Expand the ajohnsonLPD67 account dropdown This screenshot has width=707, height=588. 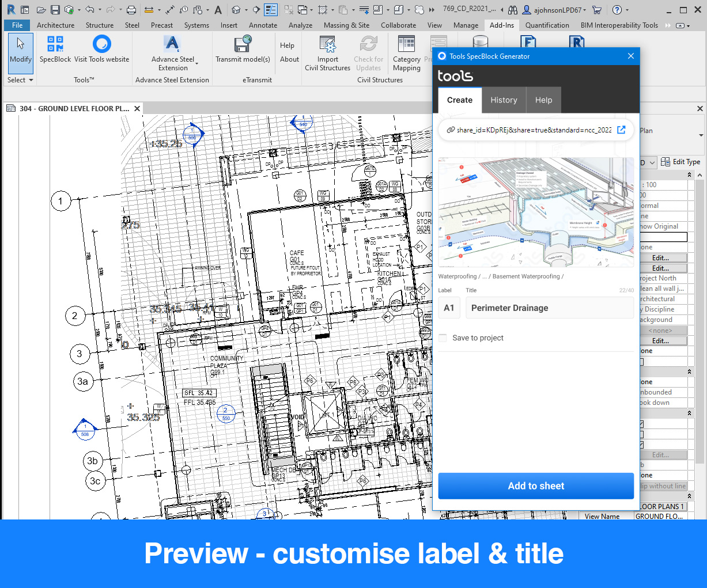(585, 10)
